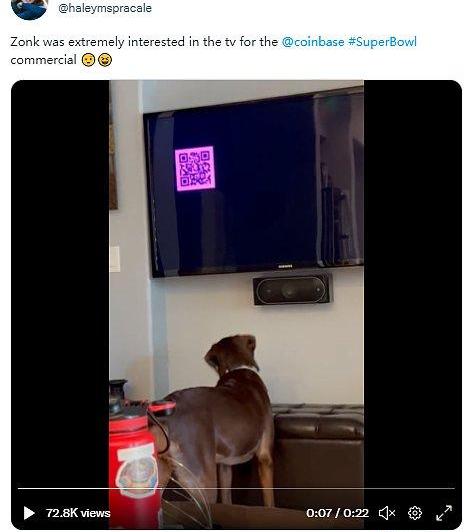Play the video with the play icon

[29, 513]
